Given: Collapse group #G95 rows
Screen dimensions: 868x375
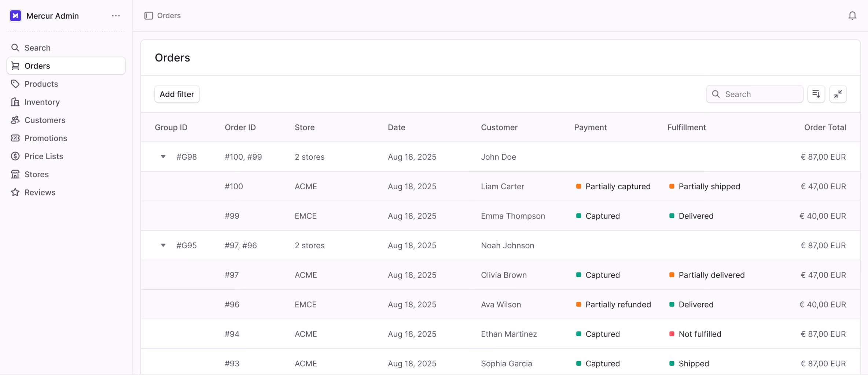Looking at the screenshot, I should tap(163, 245).
